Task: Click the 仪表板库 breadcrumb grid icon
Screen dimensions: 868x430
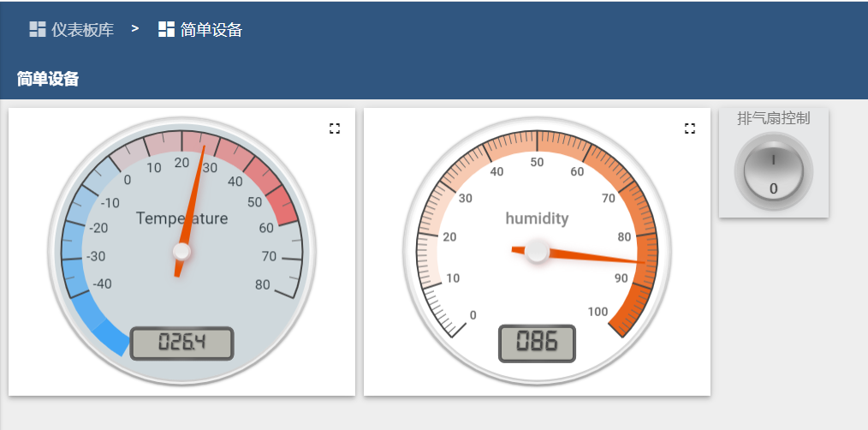Action: pos(38,30)
